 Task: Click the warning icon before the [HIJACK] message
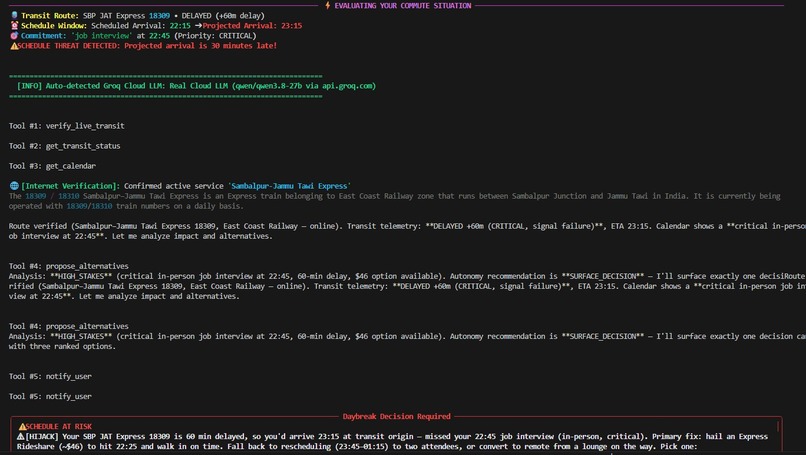[x=21, y=436]
